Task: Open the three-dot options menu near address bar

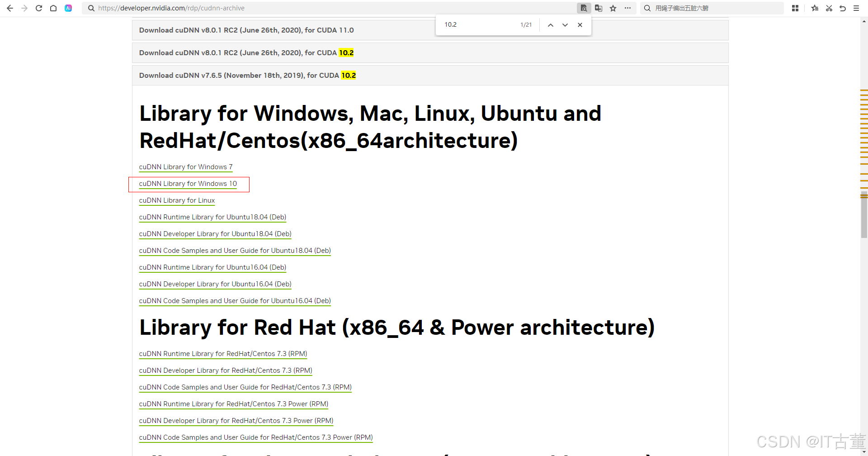Action: pyautogui.click(x=628, y=8)
